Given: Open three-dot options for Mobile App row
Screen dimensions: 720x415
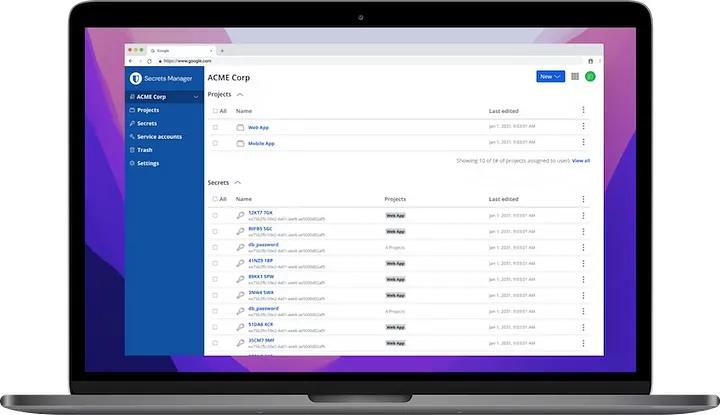Looking at the screenshot, I should click(x=583, y=143).
